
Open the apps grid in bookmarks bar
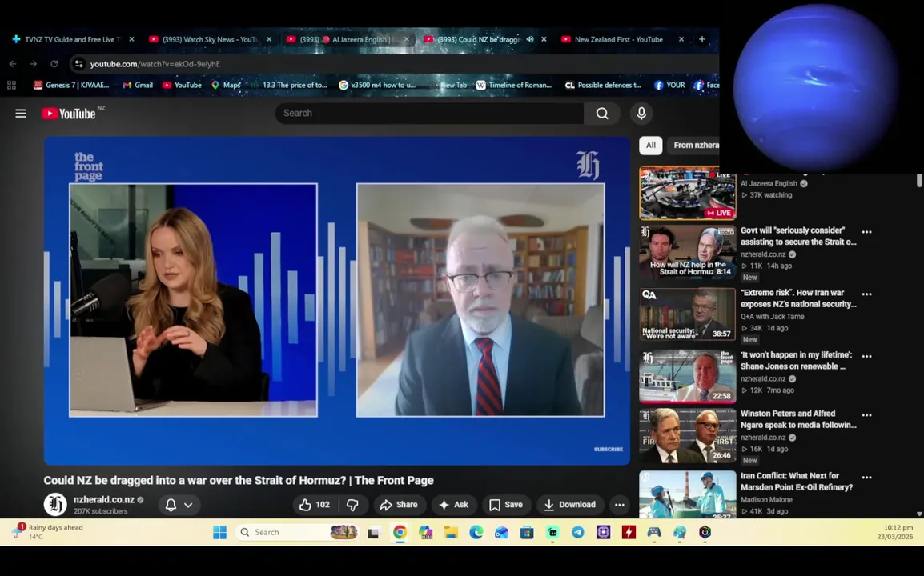click(11, 85)
